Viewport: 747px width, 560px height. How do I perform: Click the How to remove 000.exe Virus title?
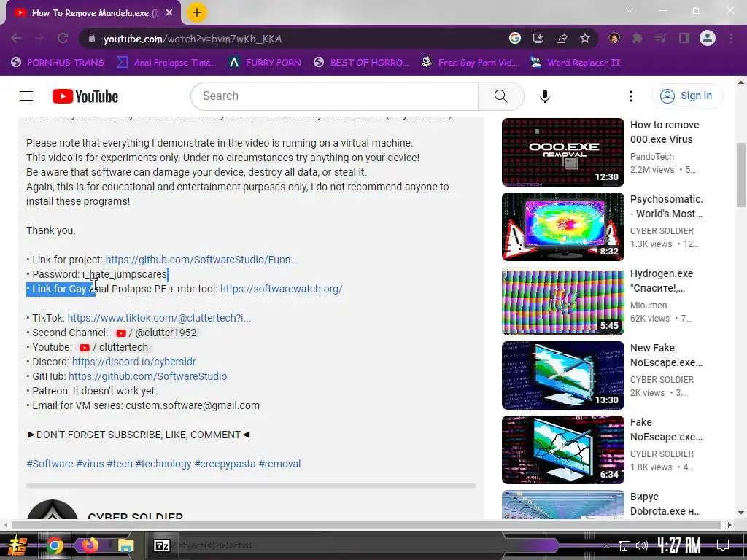click(x=665, y=132)
